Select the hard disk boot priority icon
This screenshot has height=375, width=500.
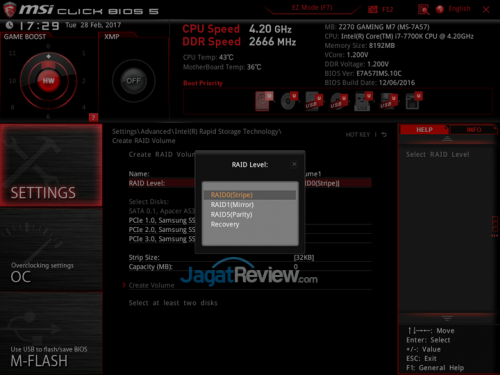pos(264,101)
